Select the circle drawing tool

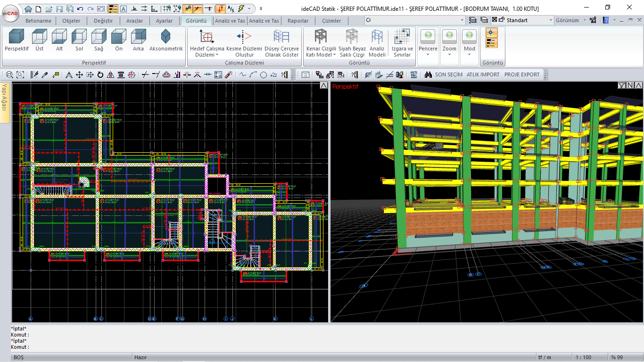pyautogui.click(x=264, y=74)
